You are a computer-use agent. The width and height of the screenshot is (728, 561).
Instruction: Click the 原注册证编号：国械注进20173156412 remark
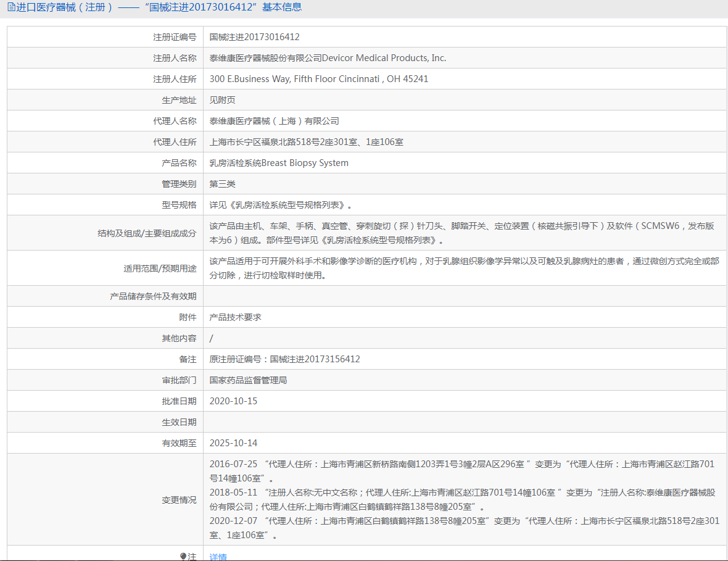click(284, 359)
